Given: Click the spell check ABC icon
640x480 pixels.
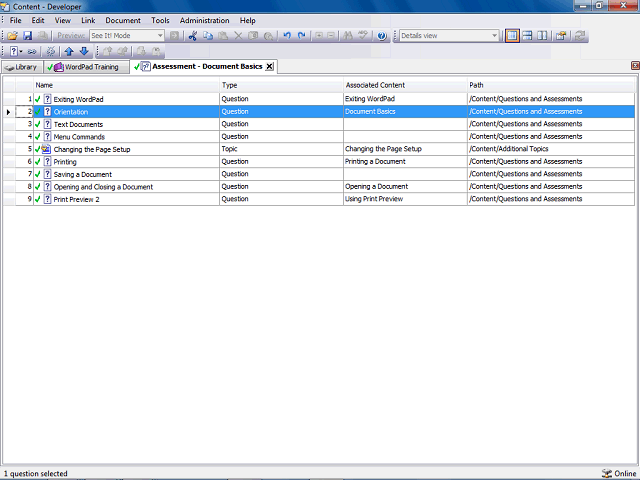Looking at the screenshot, I should pos(362,36).
